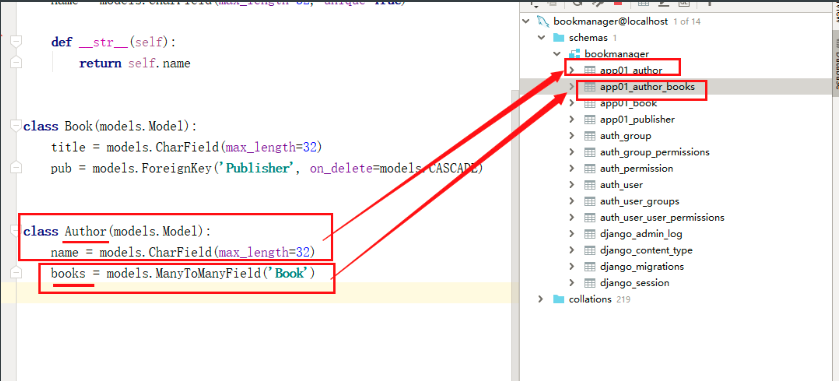Click 'self.name' in the return statement
Screen dimensions: 839x381
159,64
